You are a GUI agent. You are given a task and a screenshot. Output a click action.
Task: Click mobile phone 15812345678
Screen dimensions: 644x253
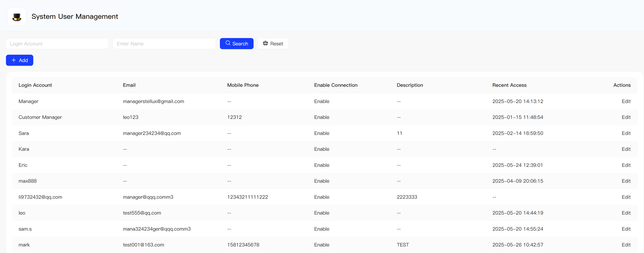point(243,245)
